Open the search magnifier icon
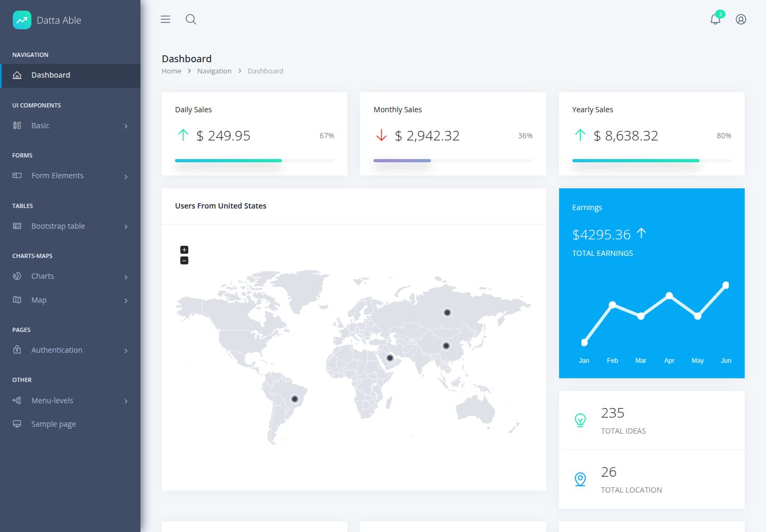Image resolution: width=766 pixels, height=532 pixels. coord(191,19)
